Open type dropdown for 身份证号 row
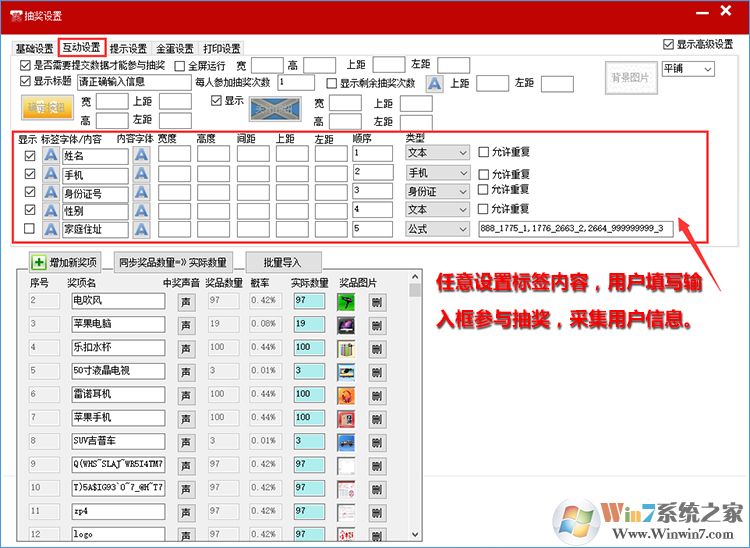 437,191
